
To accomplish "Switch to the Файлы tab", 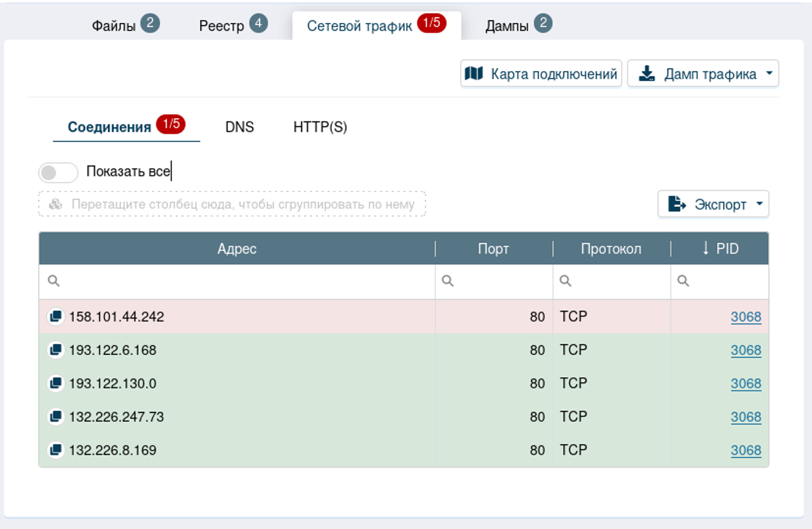I will click(114, 26).
